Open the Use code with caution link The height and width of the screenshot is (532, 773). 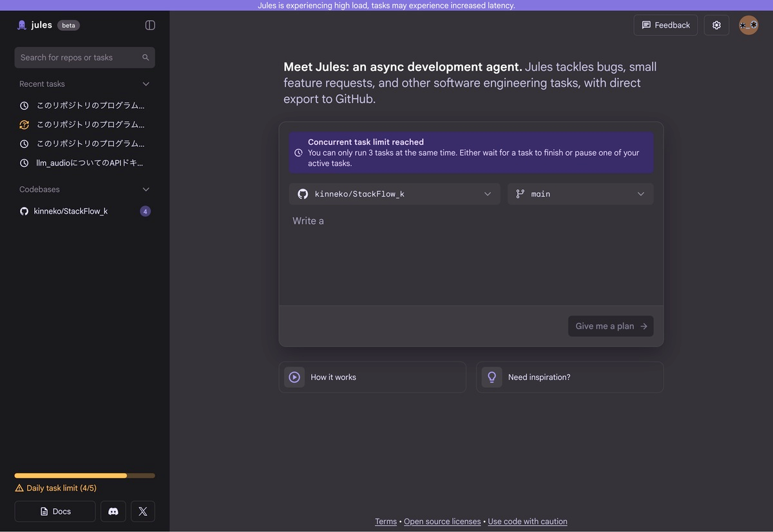click(528, 522)
